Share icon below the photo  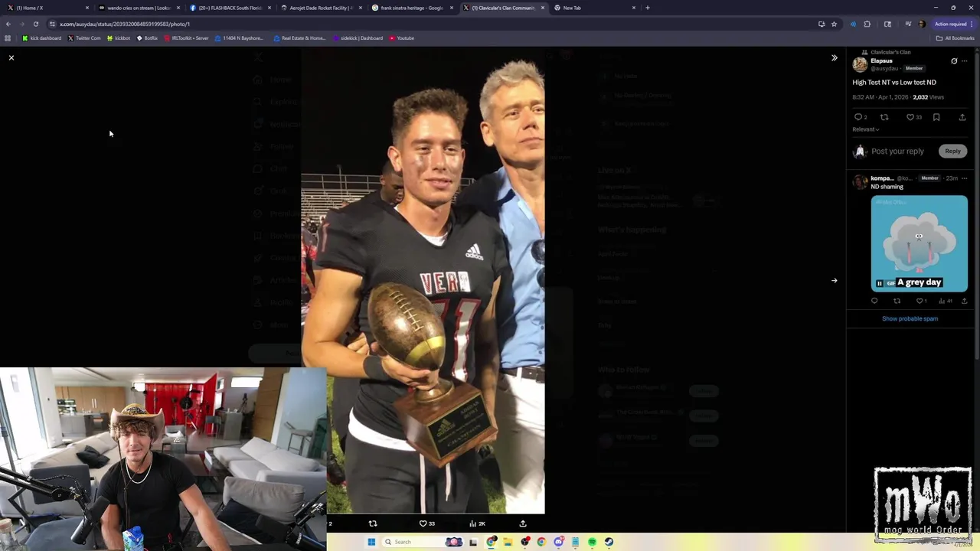coord(523,523)
